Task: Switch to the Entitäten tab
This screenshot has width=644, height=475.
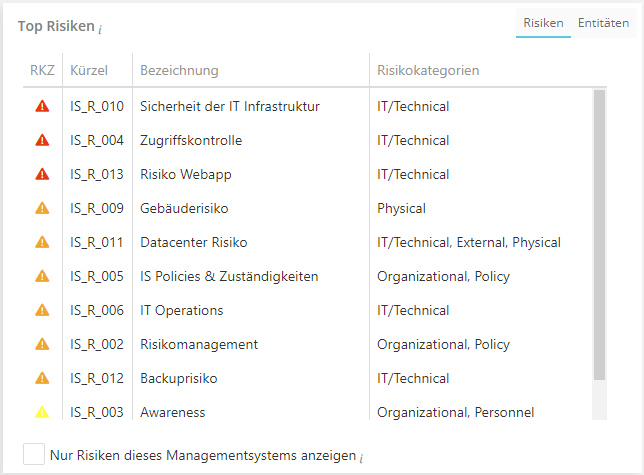Action: pyautogui.click(x=603, y=23)
